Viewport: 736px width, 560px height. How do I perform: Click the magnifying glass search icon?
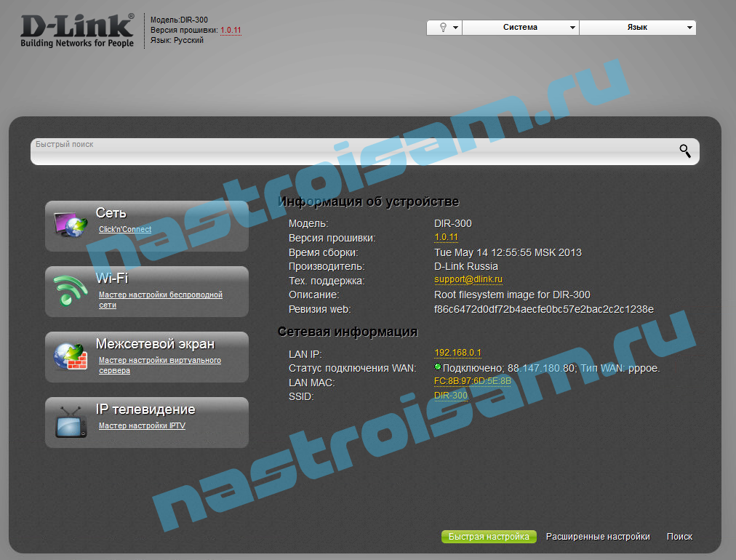point(685,151)
